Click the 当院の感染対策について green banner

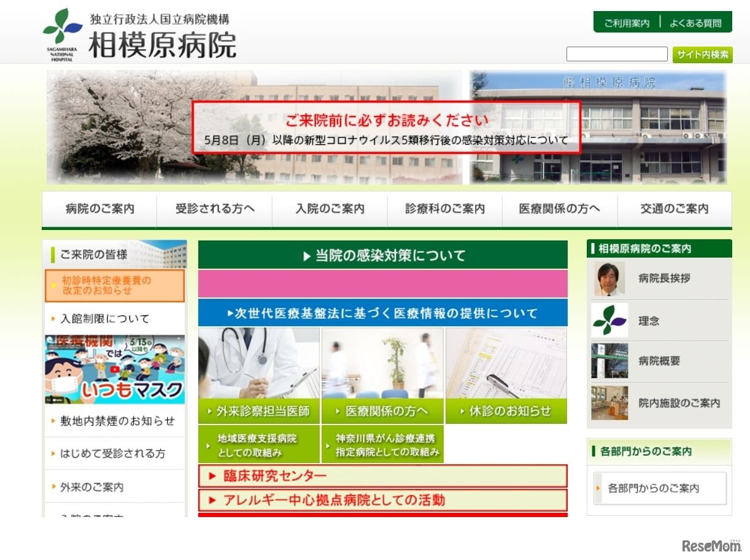382,255
